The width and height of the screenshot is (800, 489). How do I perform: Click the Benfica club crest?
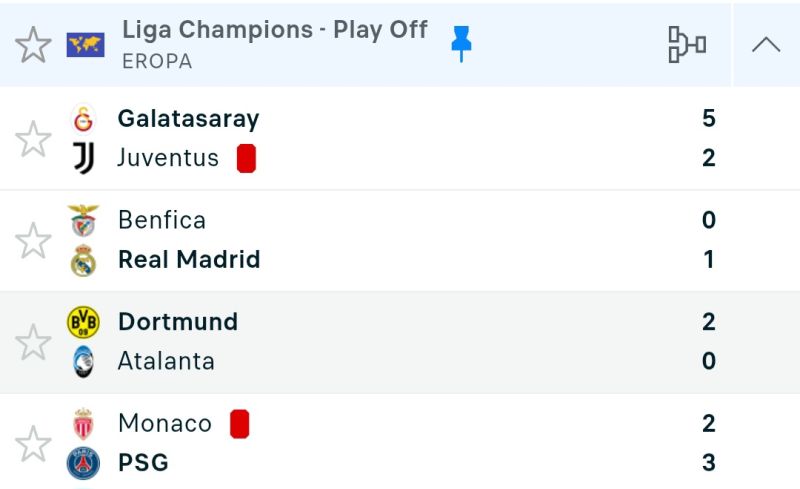[x=84, y=221]
